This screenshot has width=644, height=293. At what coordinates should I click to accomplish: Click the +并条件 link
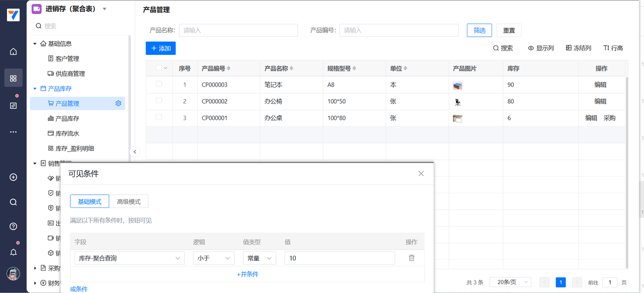(248, 274)
